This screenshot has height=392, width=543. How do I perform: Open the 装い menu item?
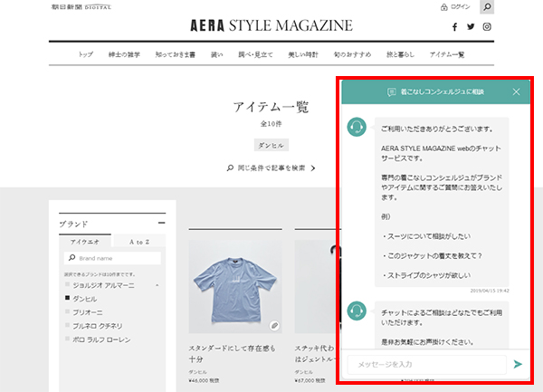pos(217,54)
